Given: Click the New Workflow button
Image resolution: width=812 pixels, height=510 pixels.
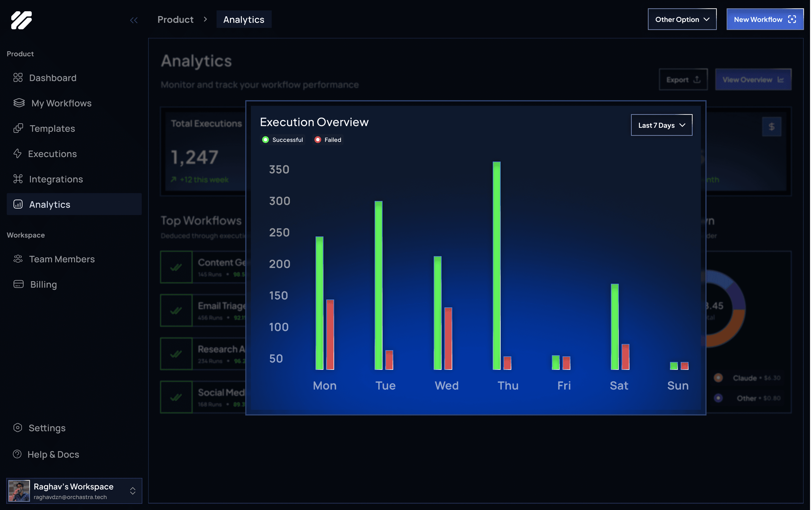Looking at the screenshot, I should 764,19.
